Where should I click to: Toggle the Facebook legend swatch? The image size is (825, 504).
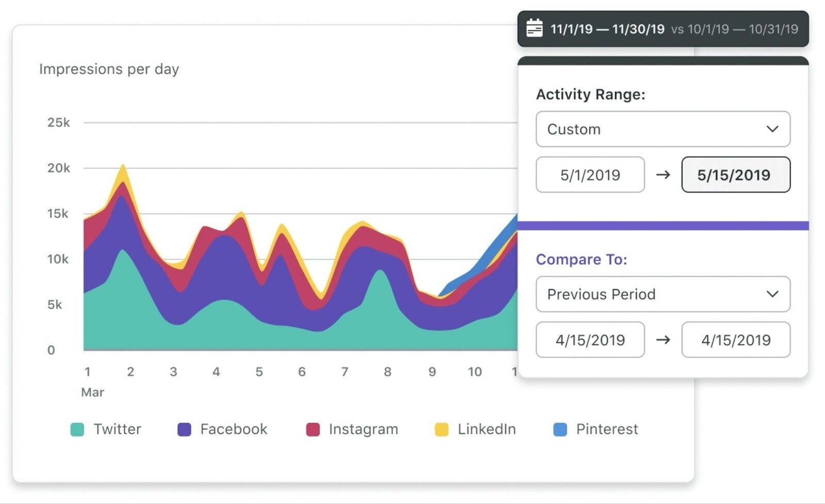pyautogui.click(x=184, y=429)
